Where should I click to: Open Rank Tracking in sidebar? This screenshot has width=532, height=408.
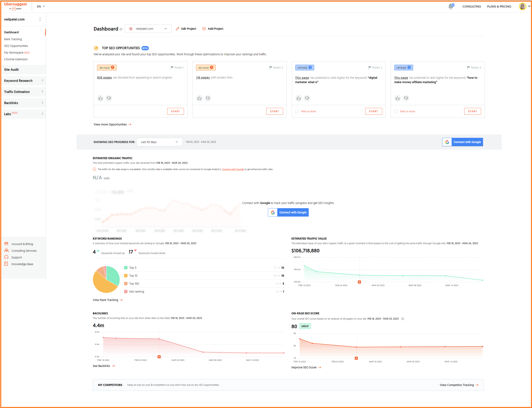[13, 39]
